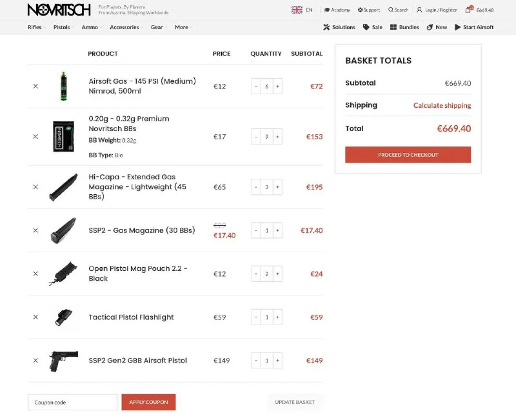Increase Hi-Capa magazine quantity with plus
516x420 pixels.
click(277, 187)
